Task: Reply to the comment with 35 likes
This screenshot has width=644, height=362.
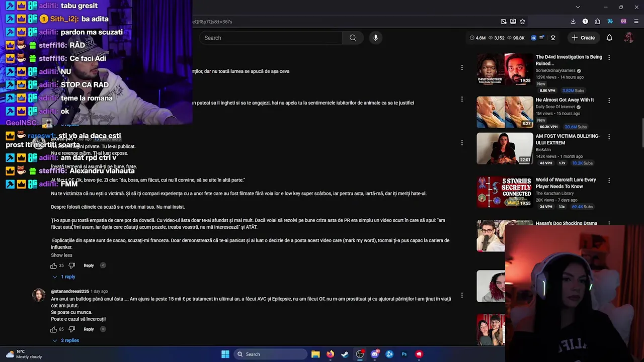Action: [89, 265]
